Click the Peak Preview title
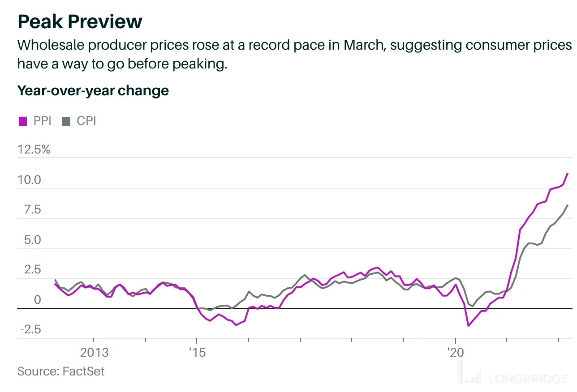 pos(80,22)
